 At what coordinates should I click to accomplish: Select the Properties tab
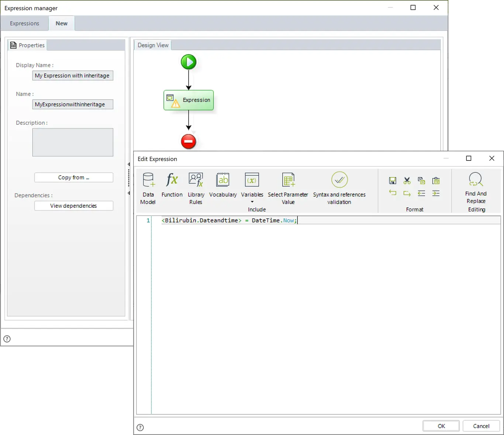(28, 45)
